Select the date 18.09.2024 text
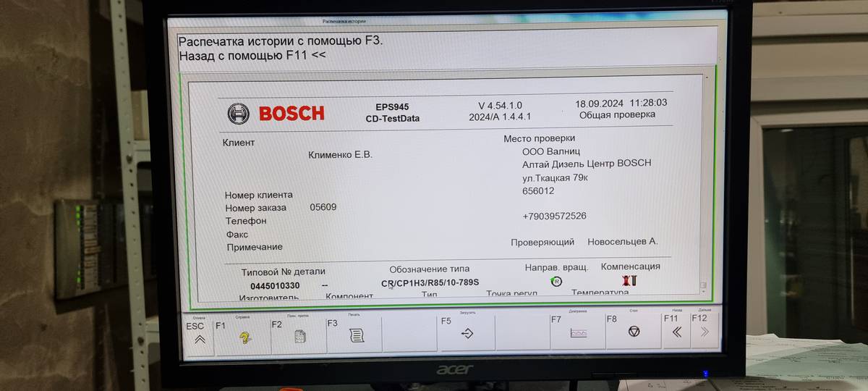 (x=599, y=103)
